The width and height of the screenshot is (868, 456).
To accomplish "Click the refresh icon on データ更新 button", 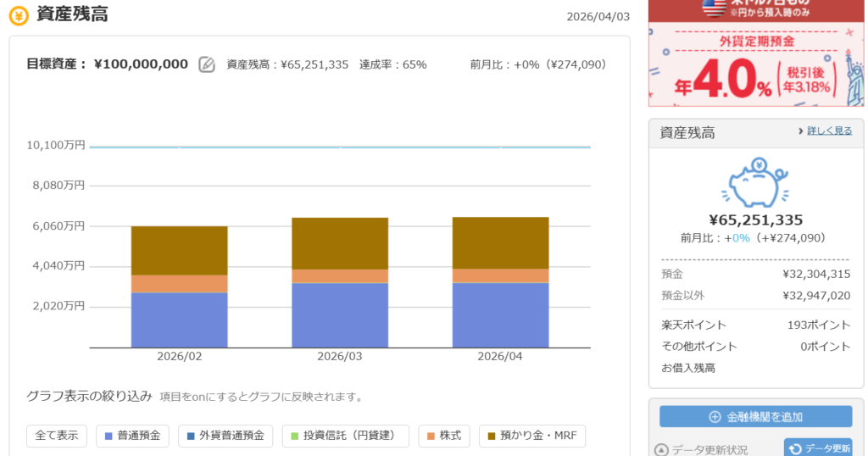I will (x=795, y=448).
